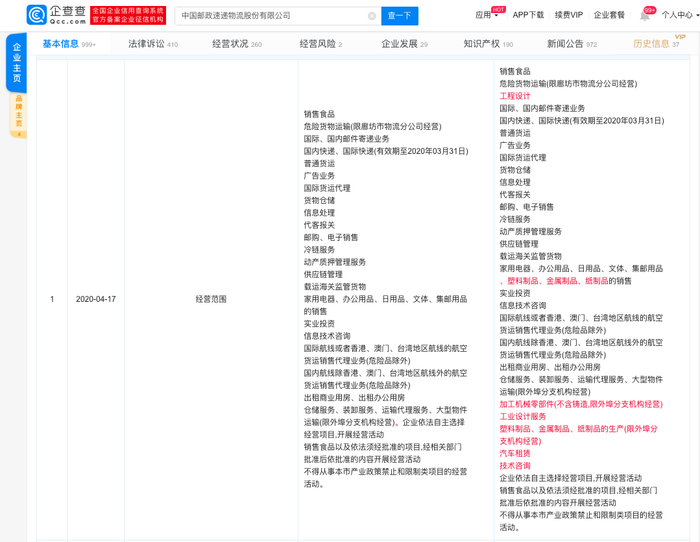This screenshot has height=542, width=700.
Task: Open the 个人中心 dropdown
Action: click(x=679, y=15)
